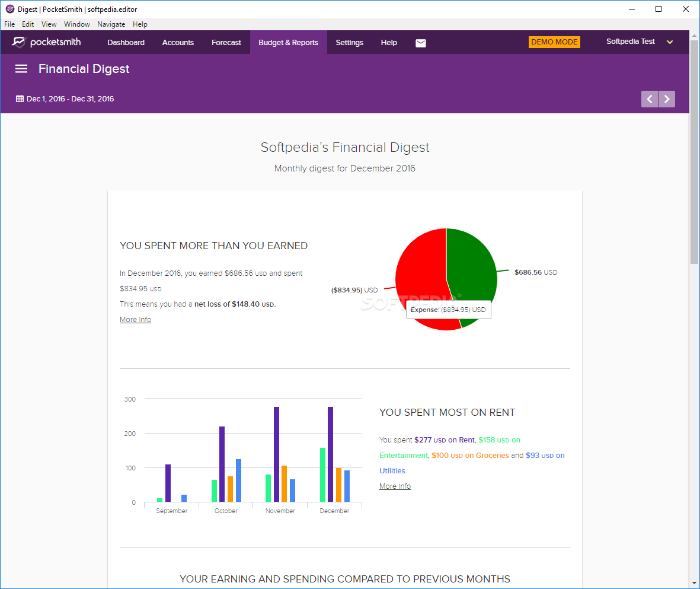This screenshot has width=700, height=589.
Task: Click December's green Entertainment bar
Action: click(x=323, y=475)
